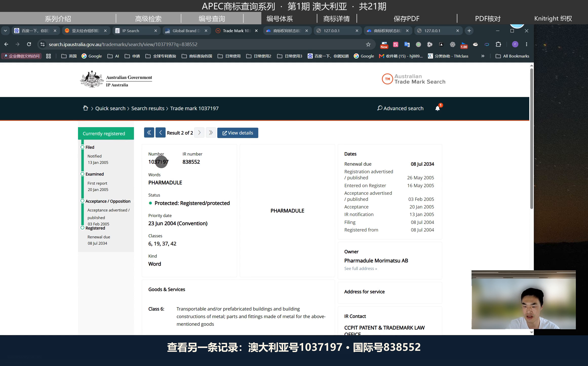588x366 pixels.
Task: Open new browser tab plus button
Action: coord(469,31)
